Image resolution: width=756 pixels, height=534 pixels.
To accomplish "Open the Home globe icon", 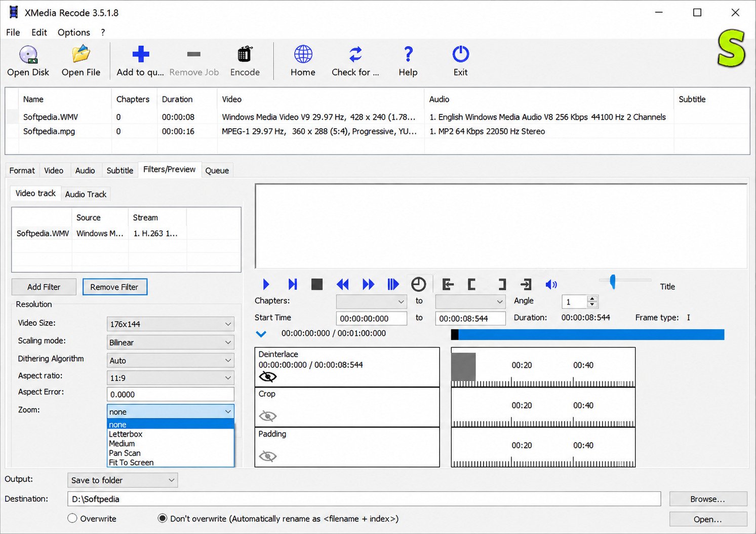I will [x=303, y=54].
